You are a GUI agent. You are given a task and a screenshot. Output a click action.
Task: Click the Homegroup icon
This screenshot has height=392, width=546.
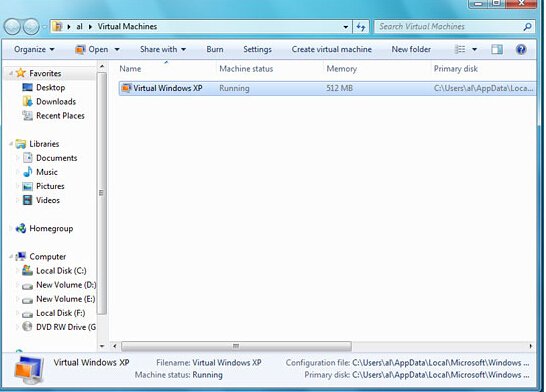21,228
